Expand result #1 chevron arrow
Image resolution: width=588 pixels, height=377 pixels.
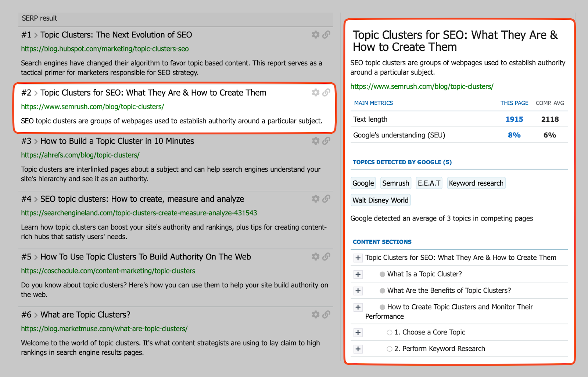(36, 35)
